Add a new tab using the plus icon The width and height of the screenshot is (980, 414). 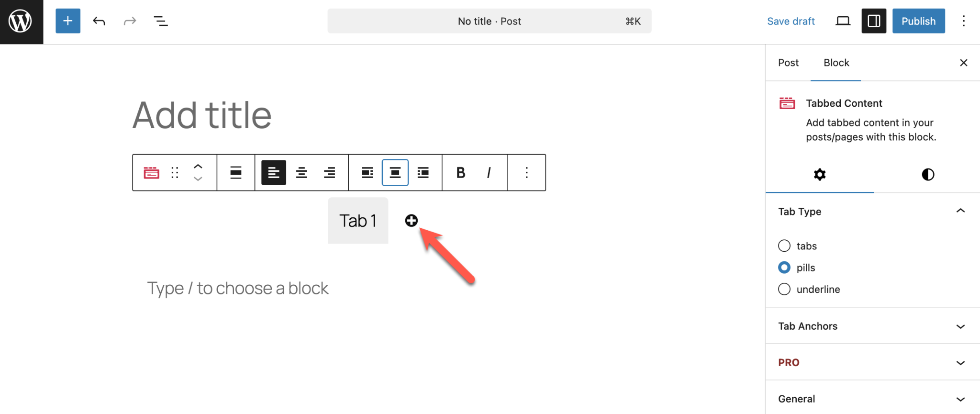click(x=411, y=221)
